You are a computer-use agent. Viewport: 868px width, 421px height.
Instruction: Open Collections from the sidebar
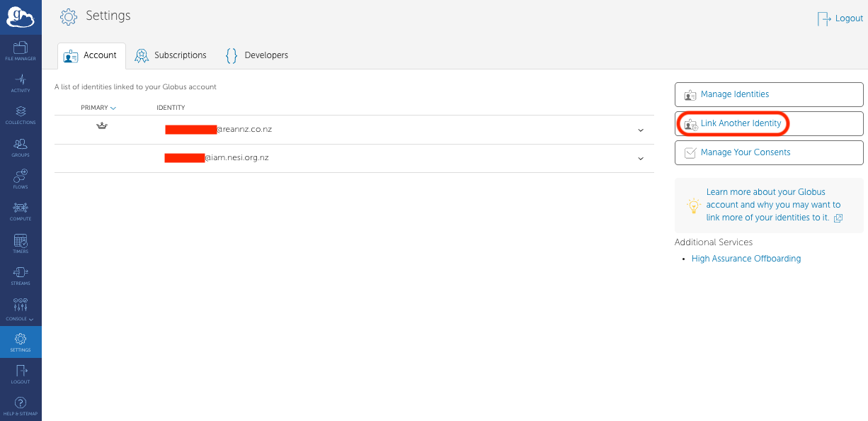(x=21, y=116)
